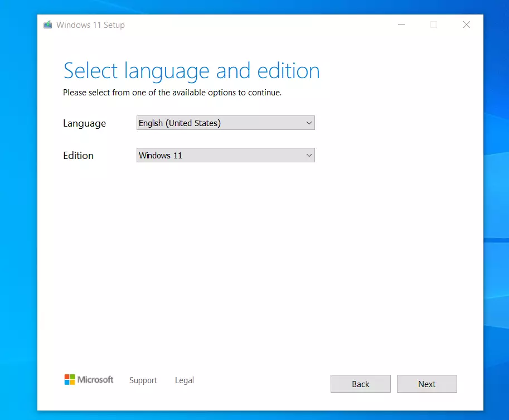This screenshot has width=509, height=420.
Task: Click the Language label
Action: click(84, 123)
